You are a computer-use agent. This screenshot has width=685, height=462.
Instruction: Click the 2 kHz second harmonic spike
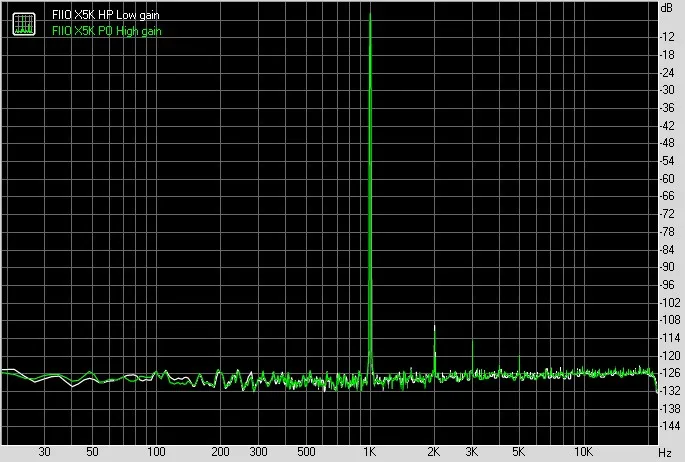pos(434,349)
